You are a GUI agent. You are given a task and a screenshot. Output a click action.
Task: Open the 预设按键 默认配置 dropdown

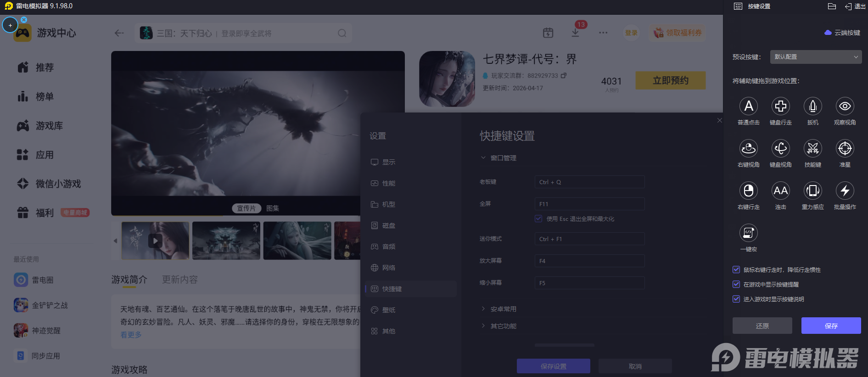tap(815, 57)
